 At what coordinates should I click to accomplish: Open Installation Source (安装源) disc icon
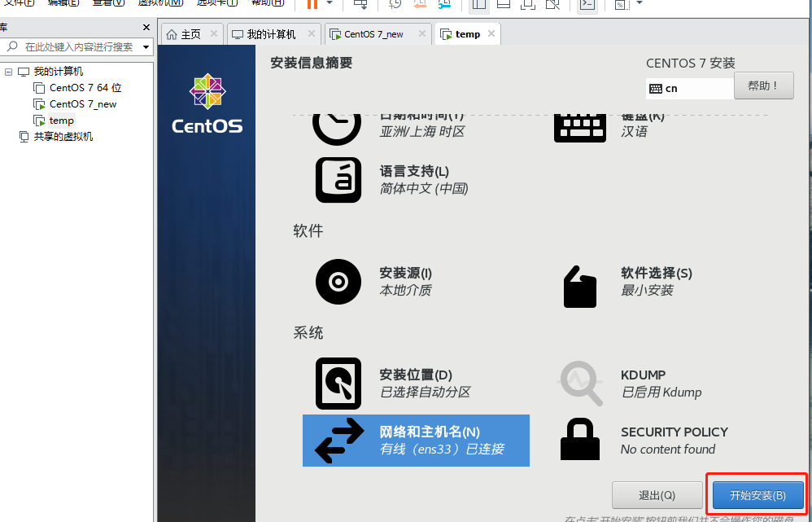pos(338,282)
